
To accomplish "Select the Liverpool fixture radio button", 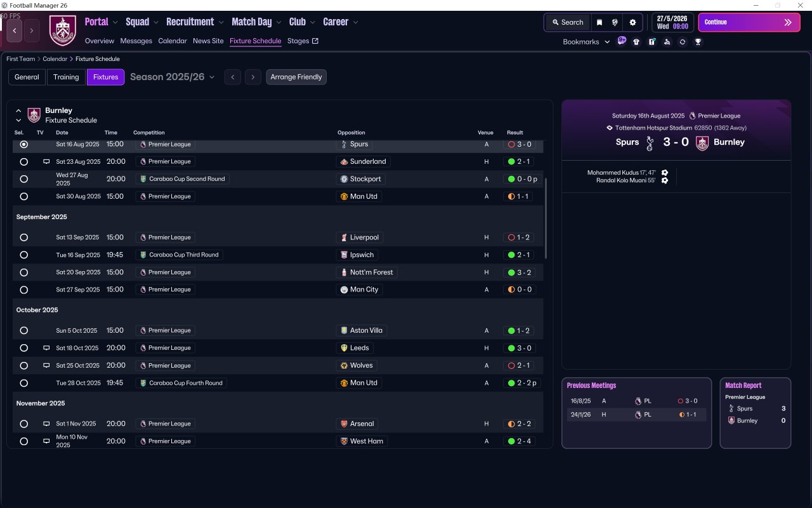I will pos(24,237).
